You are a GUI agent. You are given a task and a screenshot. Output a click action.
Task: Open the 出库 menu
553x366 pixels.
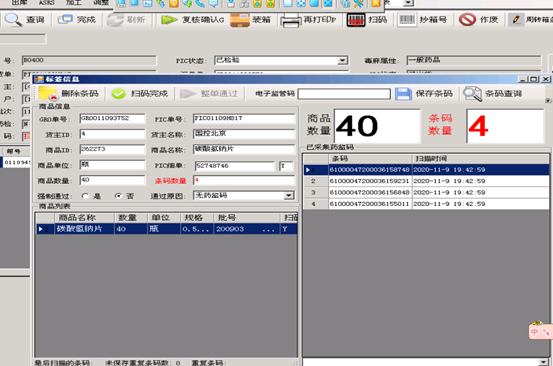(19, 3)
